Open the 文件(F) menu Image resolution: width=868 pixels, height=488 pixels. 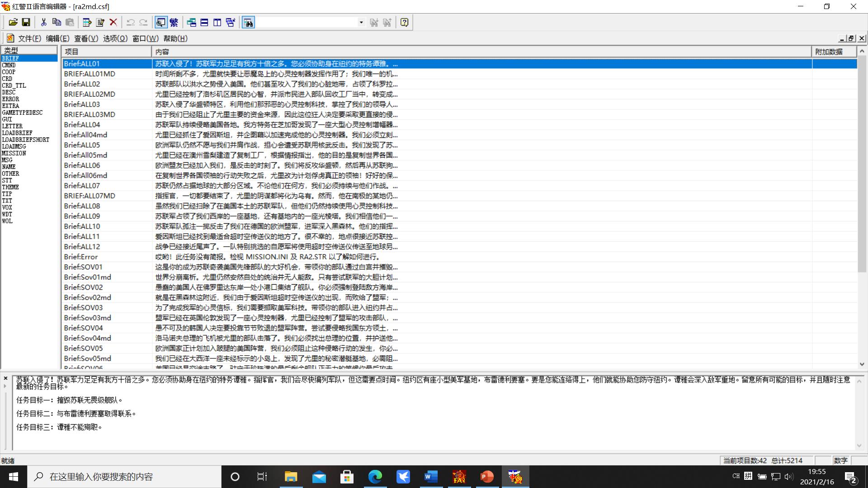[x=29, y=38]
